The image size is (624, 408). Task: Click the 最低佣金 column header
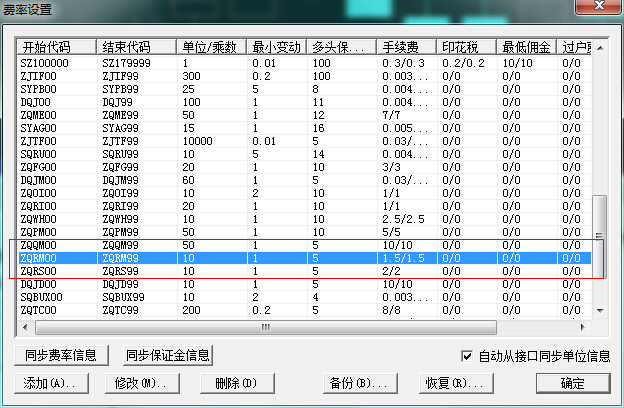pos(527,47)
